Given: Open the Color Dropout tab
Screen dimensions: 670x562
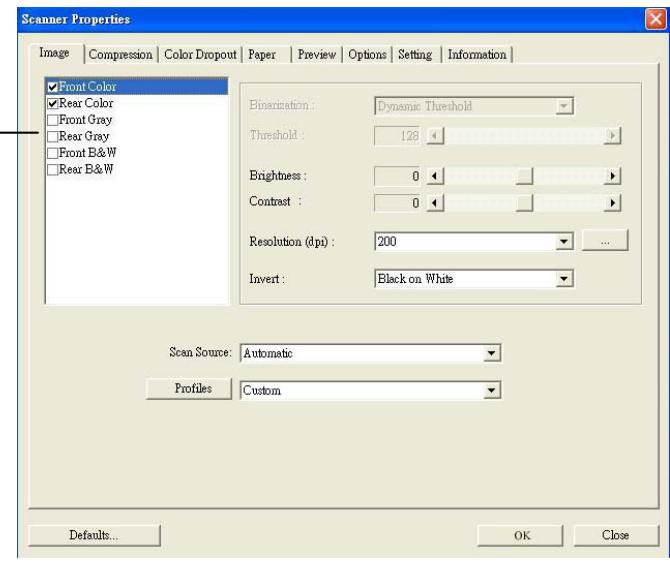Looking at the screenshot, I should pyautogui.click(x=200, y=55).
